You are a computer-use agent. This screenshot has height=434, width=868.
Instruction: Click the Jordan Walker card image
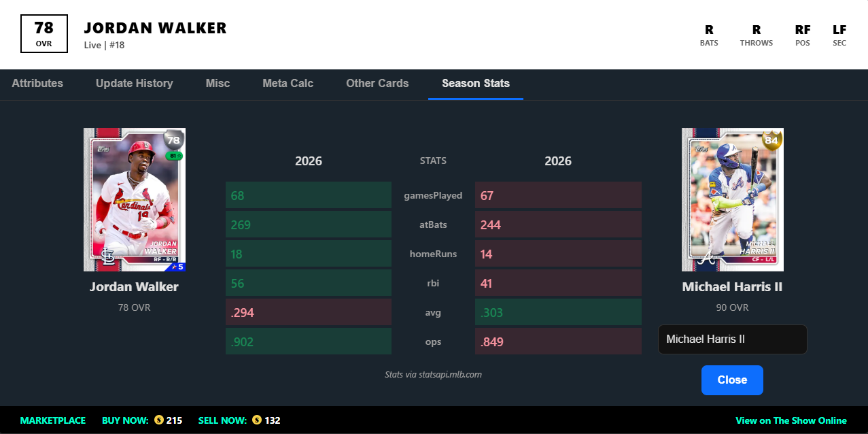pyautogui.click(x=135, y=200)
